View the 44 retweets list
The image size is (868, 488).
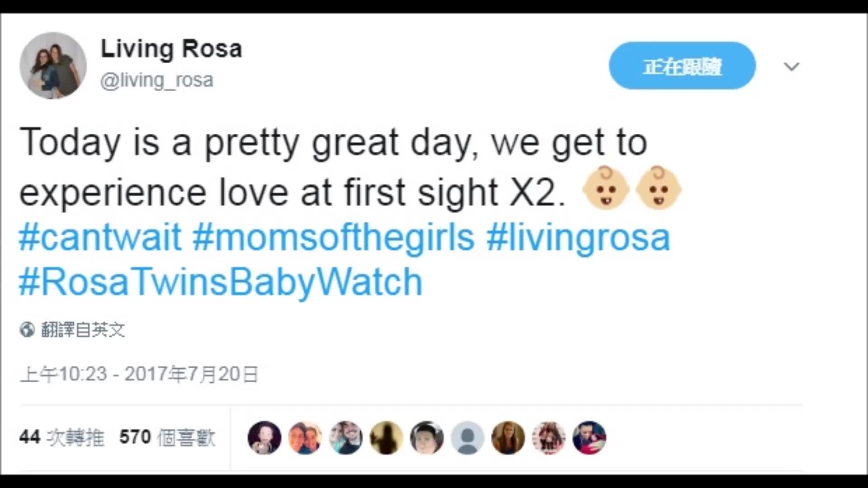click(62, 437)
